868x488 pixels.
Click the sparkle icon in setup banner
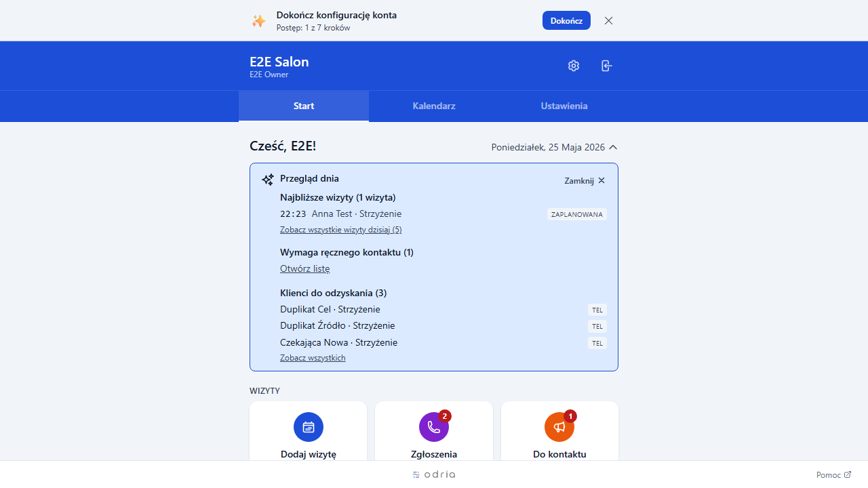point(259,21)
